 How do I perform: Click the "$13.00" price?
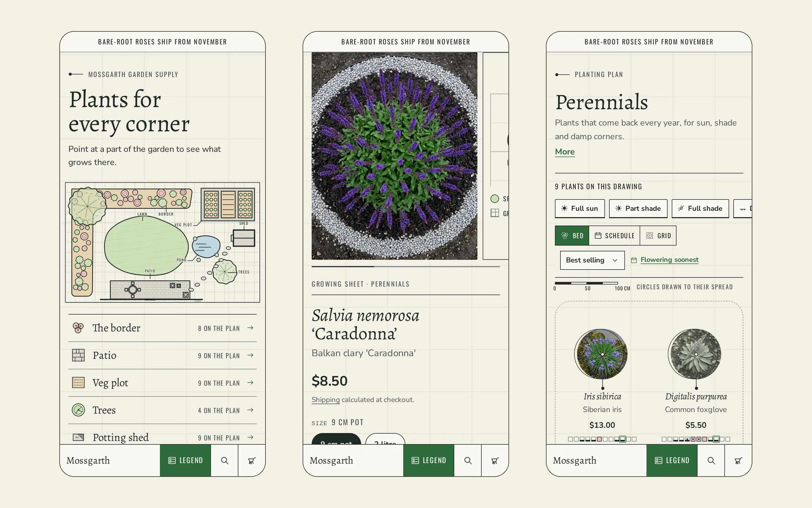pos(602,425)
